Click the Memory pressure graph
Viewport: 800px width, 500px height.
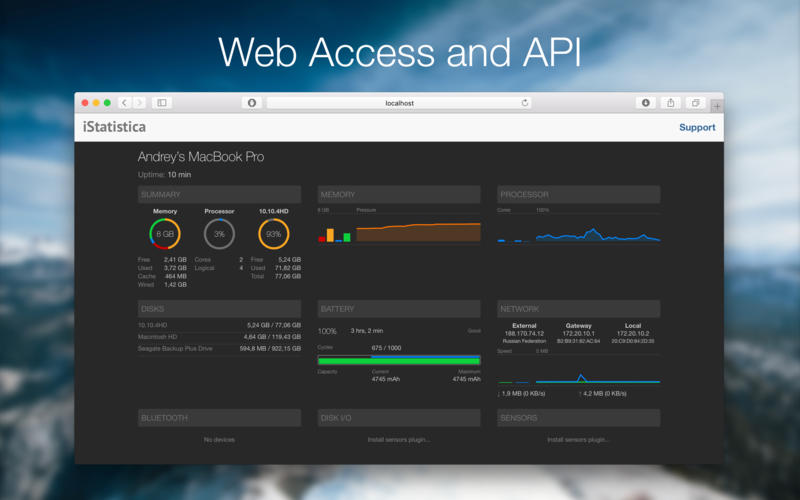[x=418, y=232]
